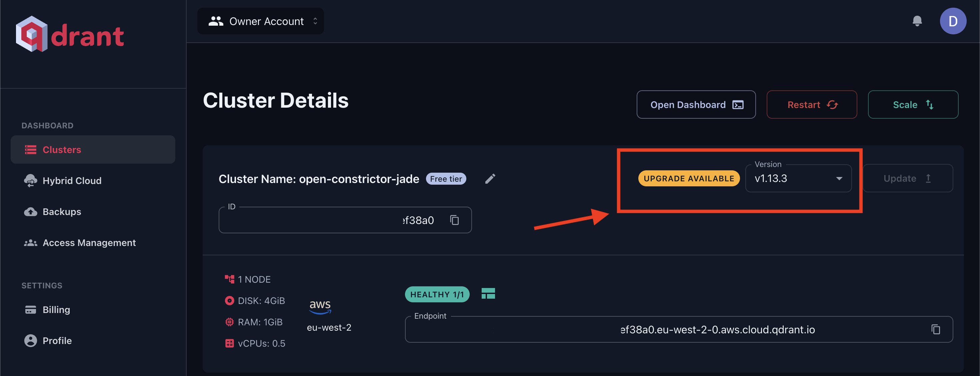This screenshot has width=980, height=376.
Task: Open Billing settings
Action: (56, 310)
